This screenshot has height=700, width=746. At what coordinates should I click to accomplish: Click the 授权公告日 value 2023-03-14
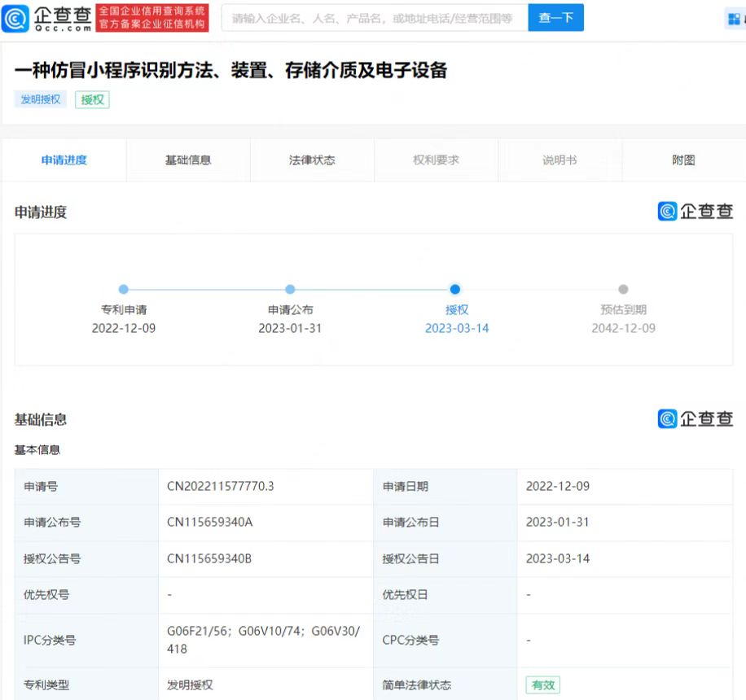pos(558,558)
